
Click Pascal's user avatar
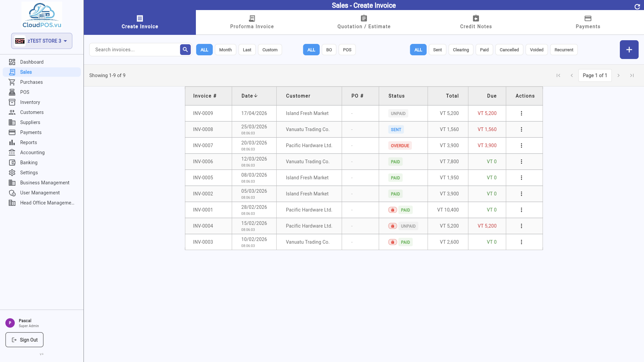click(10, 323)
